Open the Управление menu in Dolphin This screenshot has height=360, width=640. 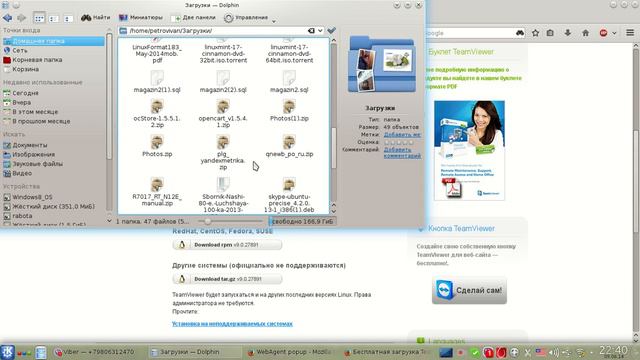246,18
